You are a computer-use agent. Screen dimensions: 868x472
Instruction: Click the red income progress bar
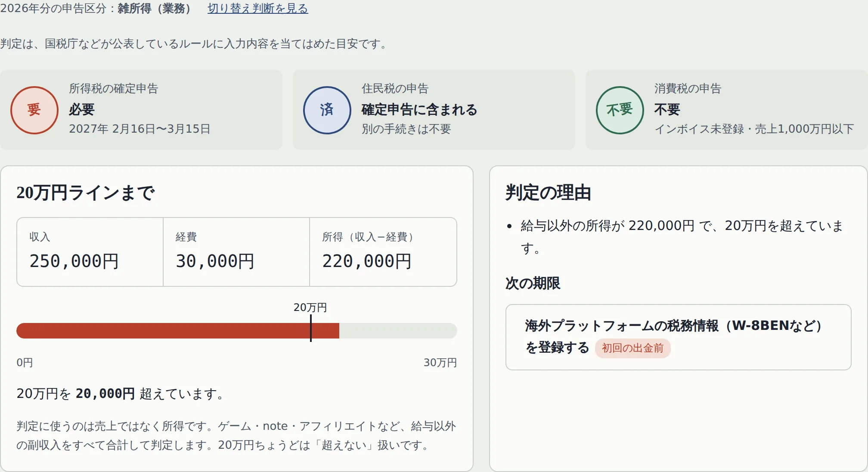[178, 331]
